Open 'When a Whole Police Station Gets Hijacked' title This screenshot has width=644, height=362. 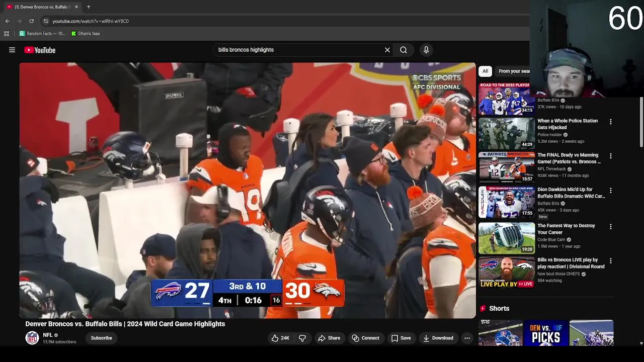(x=568, y=124)
